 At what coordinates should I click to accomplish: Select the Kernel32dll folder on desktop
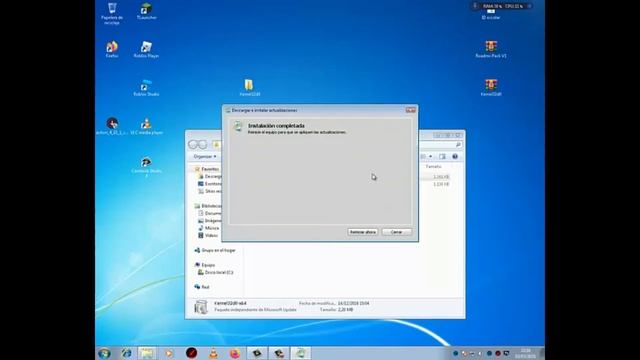249,87
